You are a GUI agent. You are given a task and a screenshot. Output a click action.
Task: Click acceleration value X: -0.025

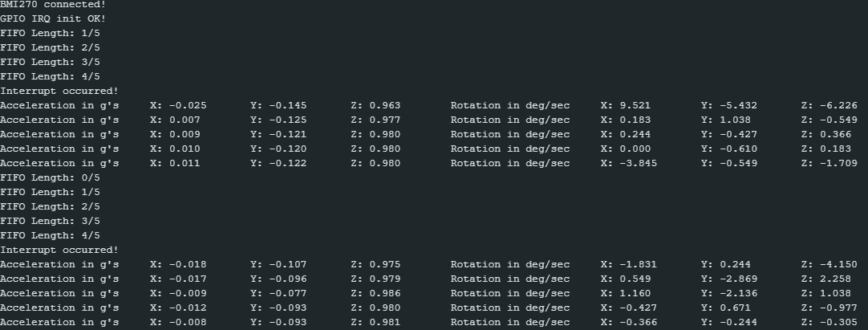coord(178,105)
